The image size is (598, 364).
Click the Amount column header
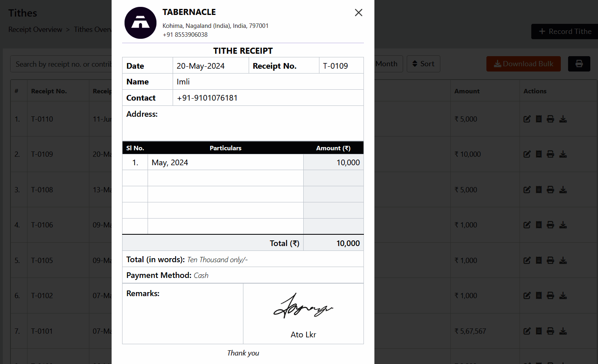coord(467,91)
